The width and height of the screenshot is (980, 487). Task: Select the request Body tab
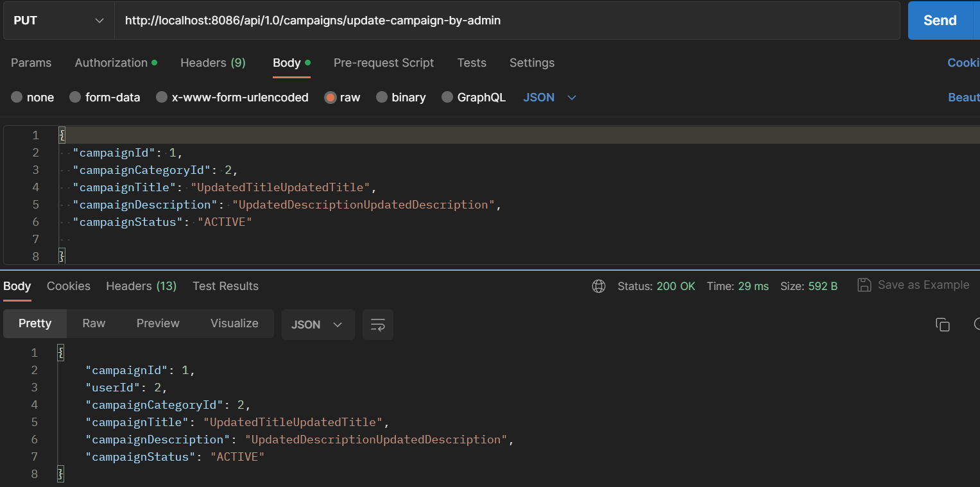point(291,63)
